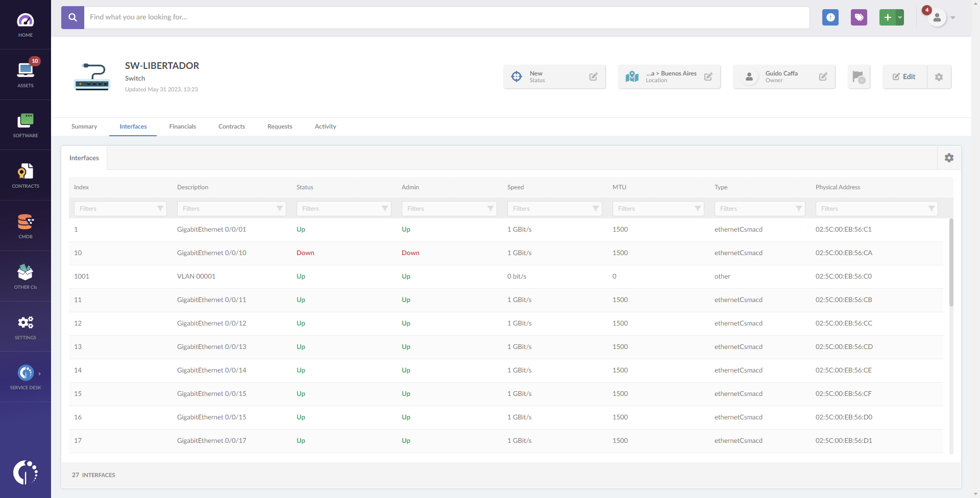Expand the green plus button dropdown arrow
This screenshot has height=498, width=980.
pyautogui.click(x=898, y=17)
